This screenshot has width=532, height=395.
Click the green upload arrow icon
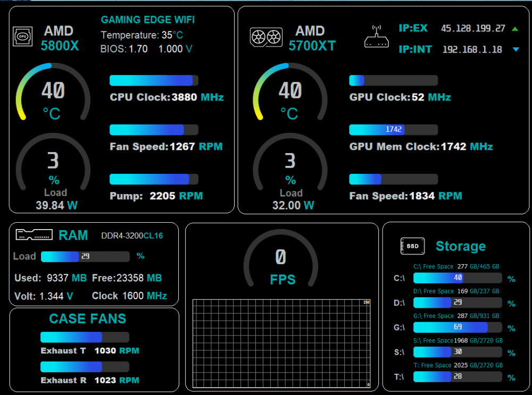515,29
